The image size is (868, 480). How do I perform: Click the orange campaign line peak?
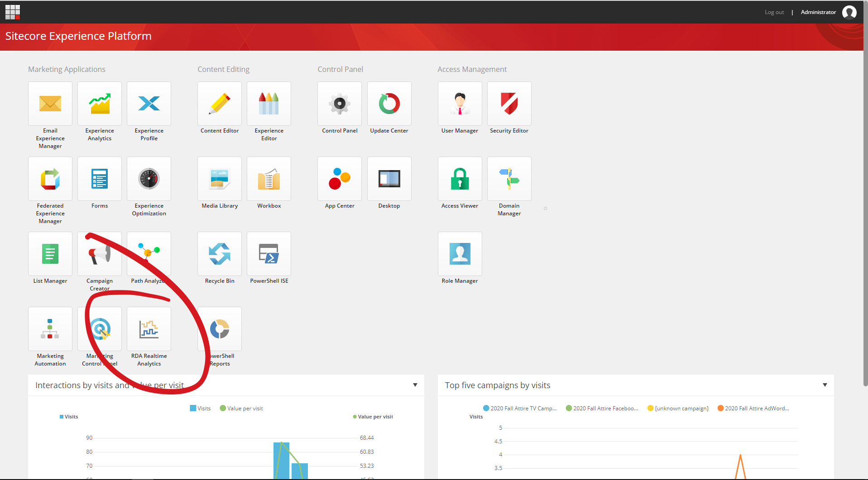click(x=740, y=456)
